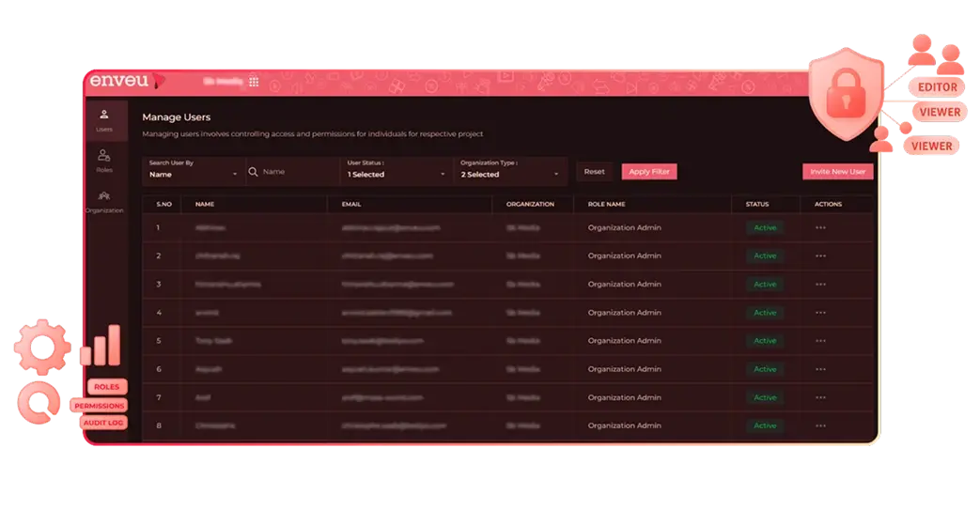Click the Active status badge in row 2
The image size is (980, 510).
765,255
